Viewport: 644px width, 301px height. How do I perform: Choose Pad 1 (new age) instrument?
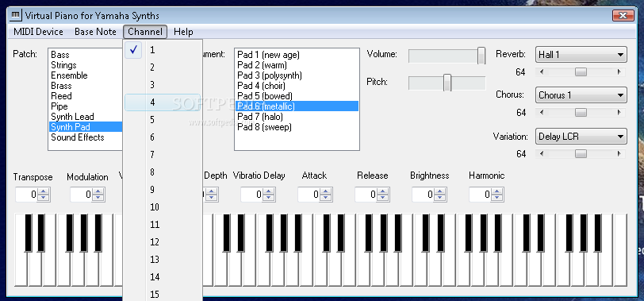coord(297,55)
